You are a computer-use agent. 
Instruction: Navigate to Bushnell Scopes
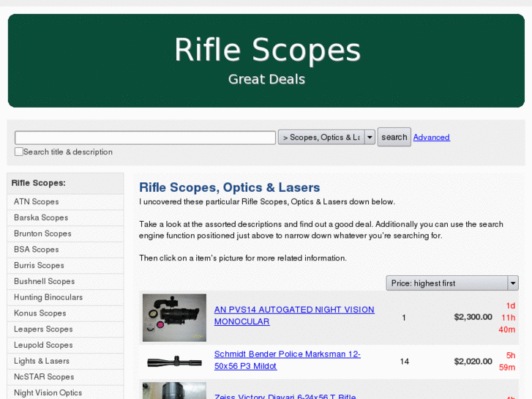(x=44, y=282)
